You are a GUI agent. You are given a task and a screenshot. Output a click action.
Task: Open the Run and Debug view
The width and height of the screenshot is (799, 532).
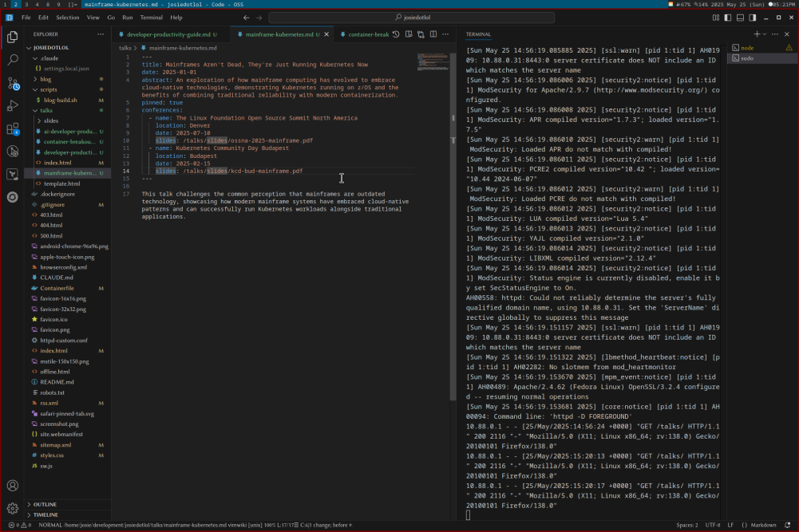point(13,105)
